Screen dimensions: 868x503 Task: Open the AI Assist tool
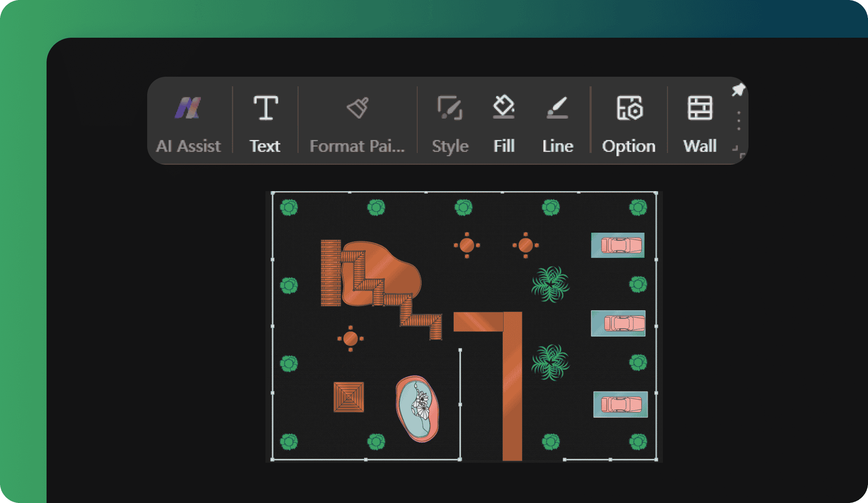(188, 124)
